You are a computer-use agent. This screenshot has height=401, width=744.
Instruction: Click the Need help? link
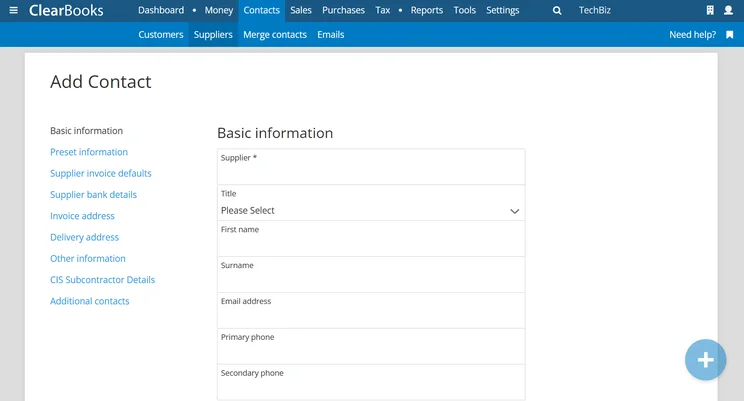[692, 35]
